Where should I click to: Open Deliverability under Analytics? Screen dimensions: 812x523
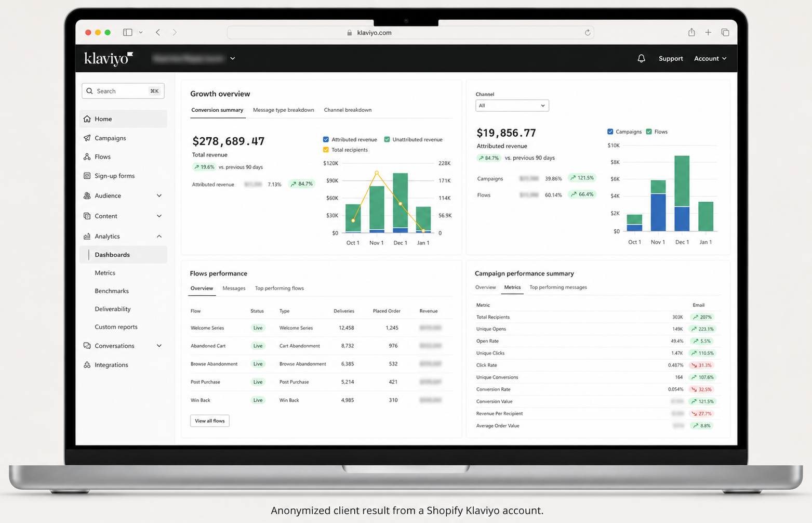coord(113,309)
